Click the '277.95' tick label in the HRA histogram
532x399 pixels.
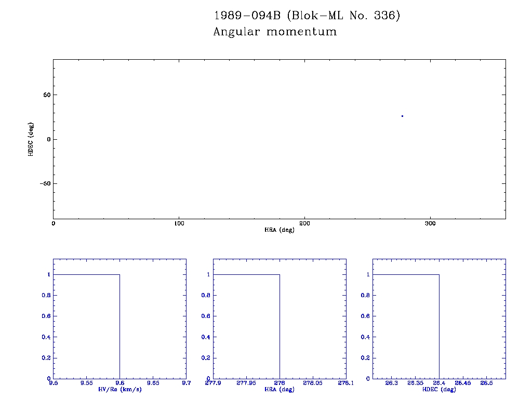tap(246, 383)
